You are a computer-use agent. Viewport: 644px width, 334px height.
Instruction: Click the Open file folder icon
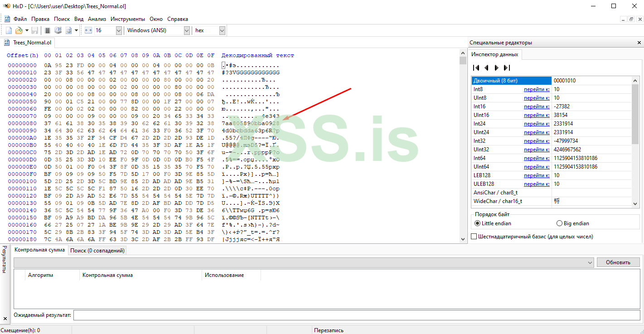click(19, 30)
